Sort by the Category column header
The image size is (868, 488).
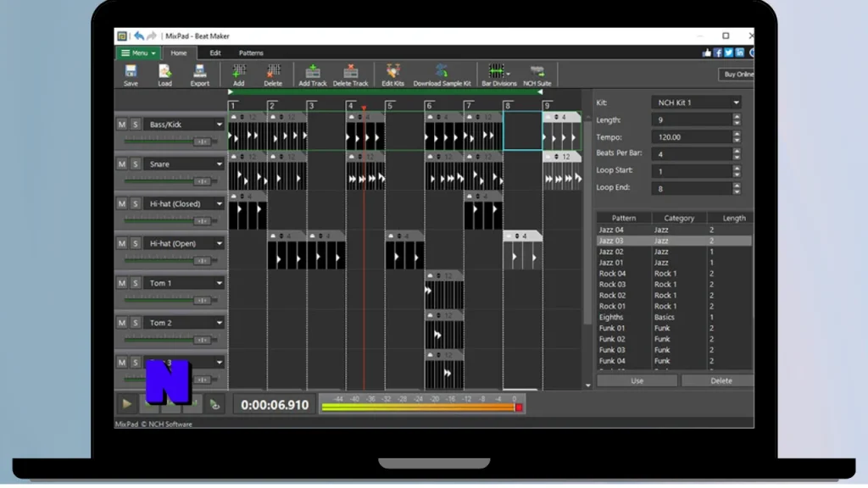click(679, 218)
